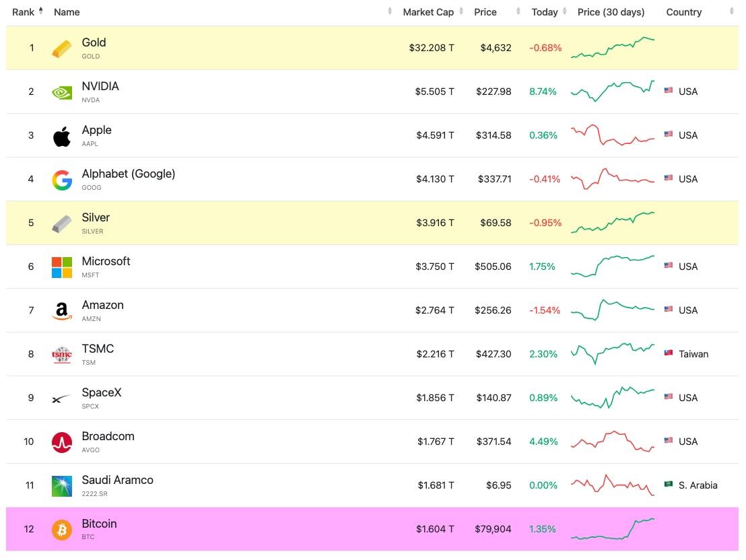The height and width of the screenshot is (560, 746).
Task: Click the Apple logo icon
Action: pos(62,137)
